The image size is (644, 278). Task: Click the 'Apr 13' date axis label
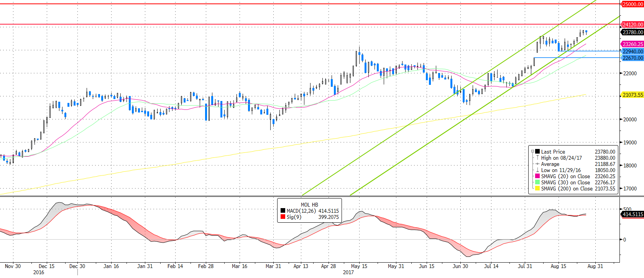click(x=301, y=266)
